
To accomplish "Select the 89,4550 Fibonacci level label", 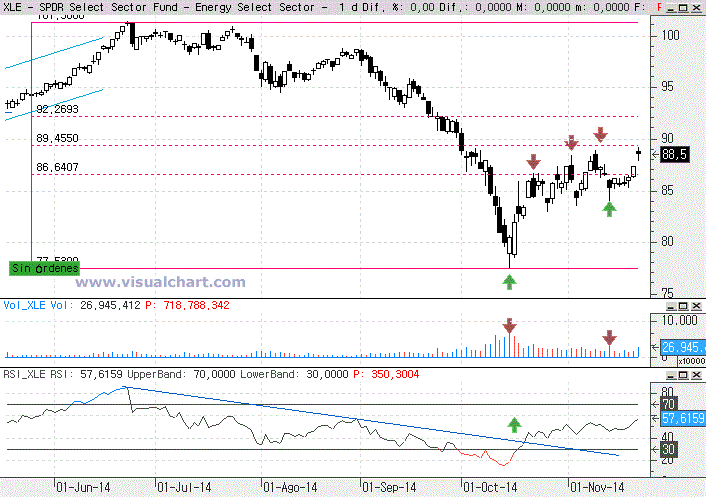I will point(57,138).
